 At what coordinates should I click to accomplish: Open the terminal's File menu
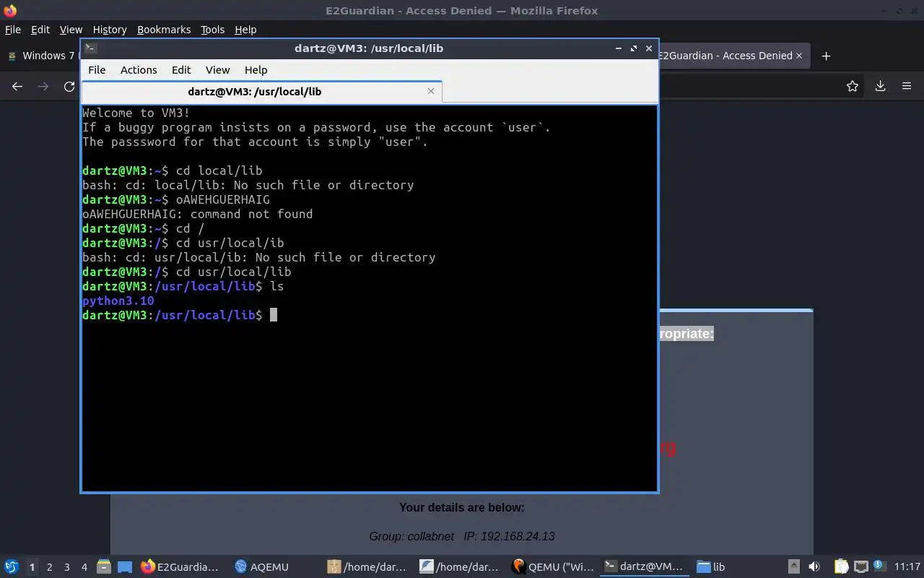click(97, 70)
